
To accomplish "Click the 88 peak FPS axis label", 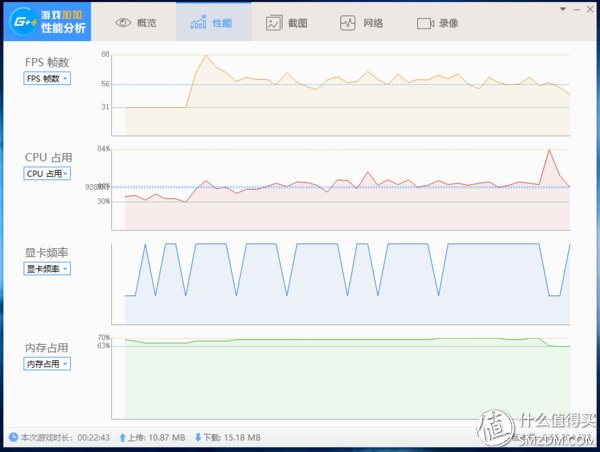I will pos(105,54).
